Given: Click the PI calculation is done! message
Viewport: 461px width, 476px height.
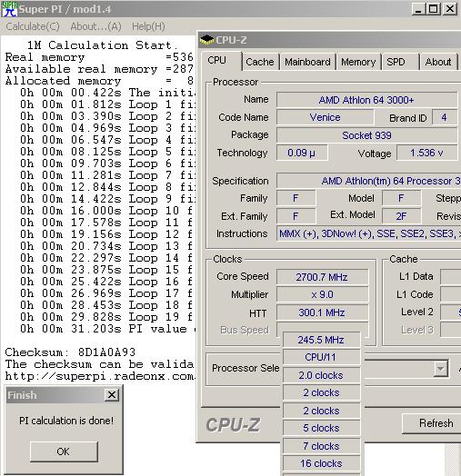Looking at the screenshot, I should (66, 421).
